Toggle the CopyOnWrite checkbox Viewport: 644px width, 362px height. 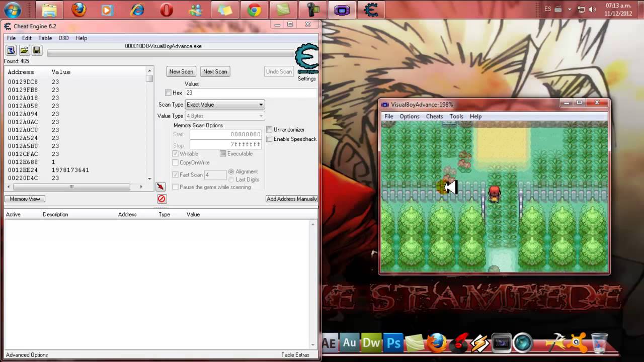(x=175, y=163)
